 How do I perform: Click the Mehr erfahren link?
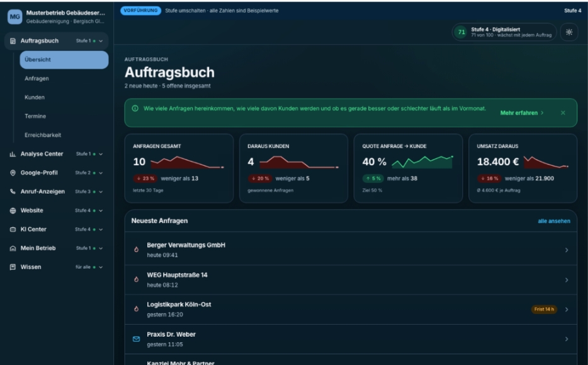click(522, 113)
